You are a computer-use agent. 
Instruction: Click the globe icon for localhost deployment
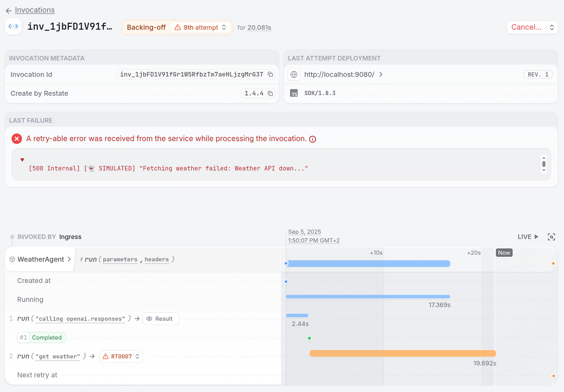(294, 74)
